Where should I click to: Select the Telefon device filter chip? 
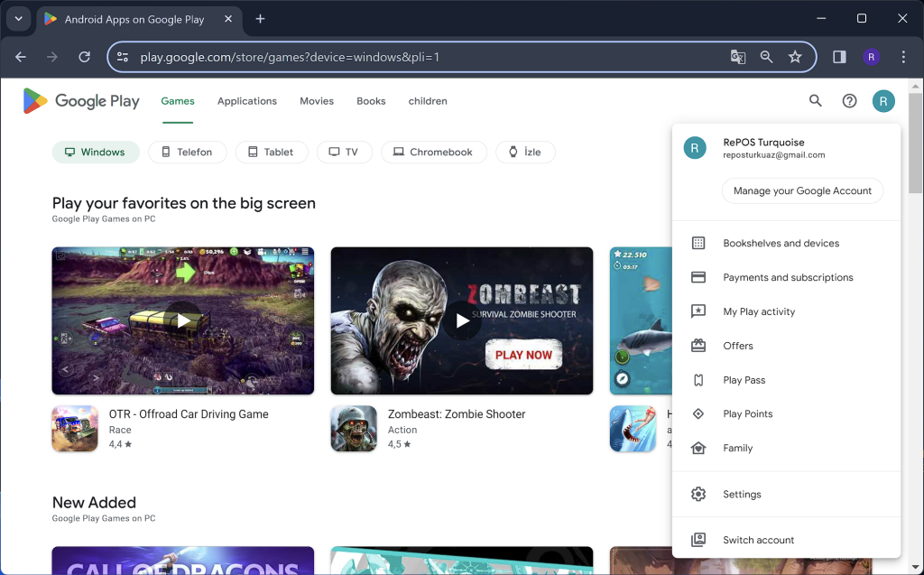pos(188,153)
